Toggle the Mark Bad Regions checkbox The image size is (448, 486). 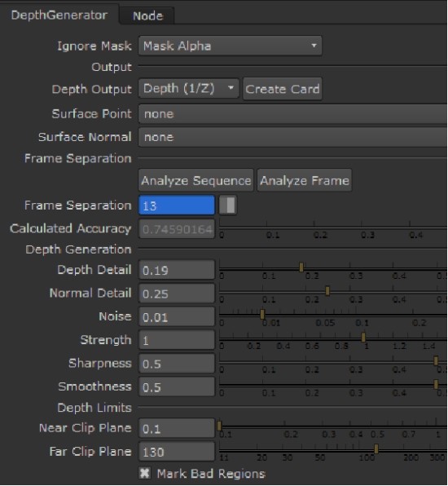(145, 473)
